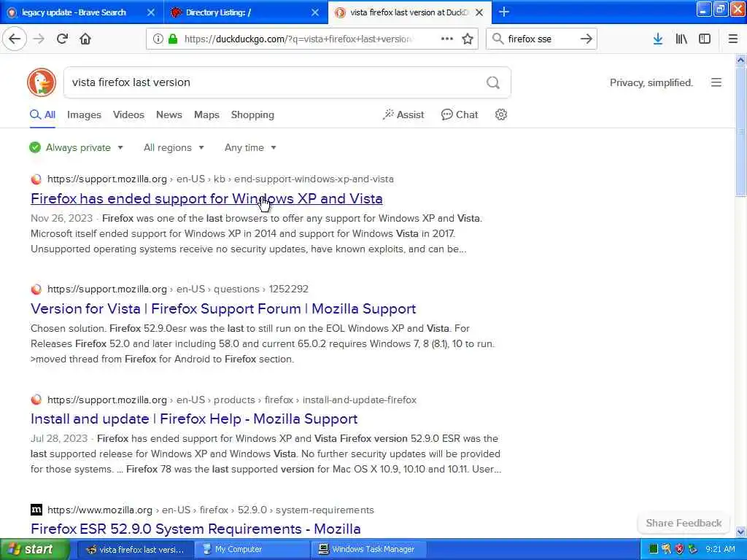Click the support.mozilla.org questions 1252292 URL

[x=178, y=289]
